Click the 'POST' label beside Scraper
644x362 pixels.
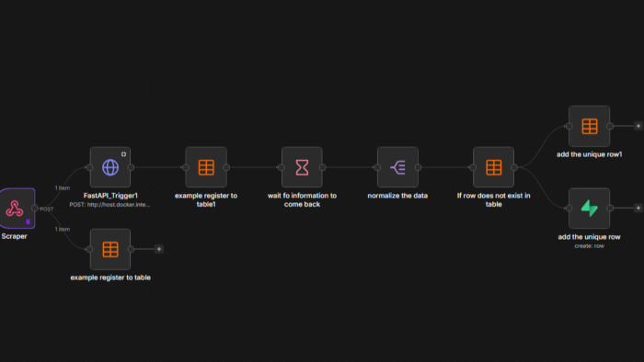pyautogui.click(x=47, y=209)
